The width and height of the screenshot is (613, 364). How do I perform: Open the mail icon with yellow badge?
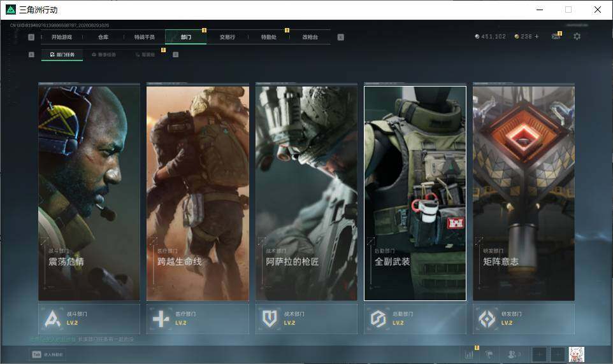click(x=556, y=36)
